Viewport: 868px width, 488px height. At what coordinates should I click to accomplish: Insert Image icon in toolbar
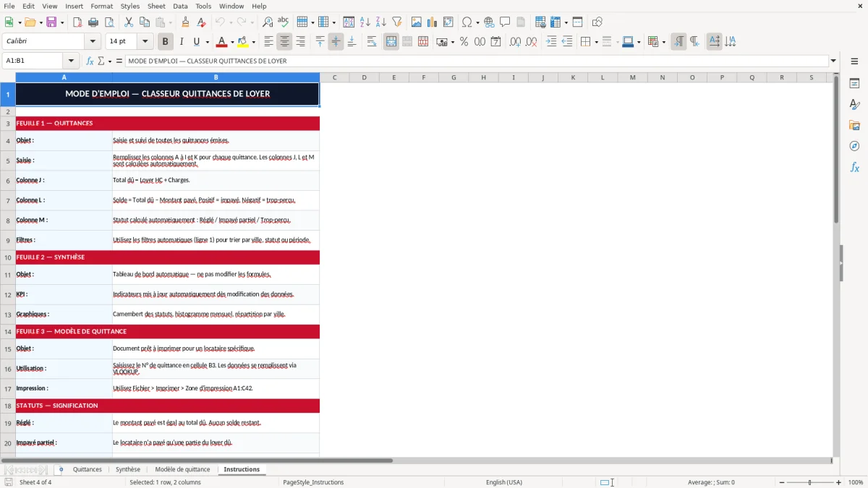(x=417, y=22)
